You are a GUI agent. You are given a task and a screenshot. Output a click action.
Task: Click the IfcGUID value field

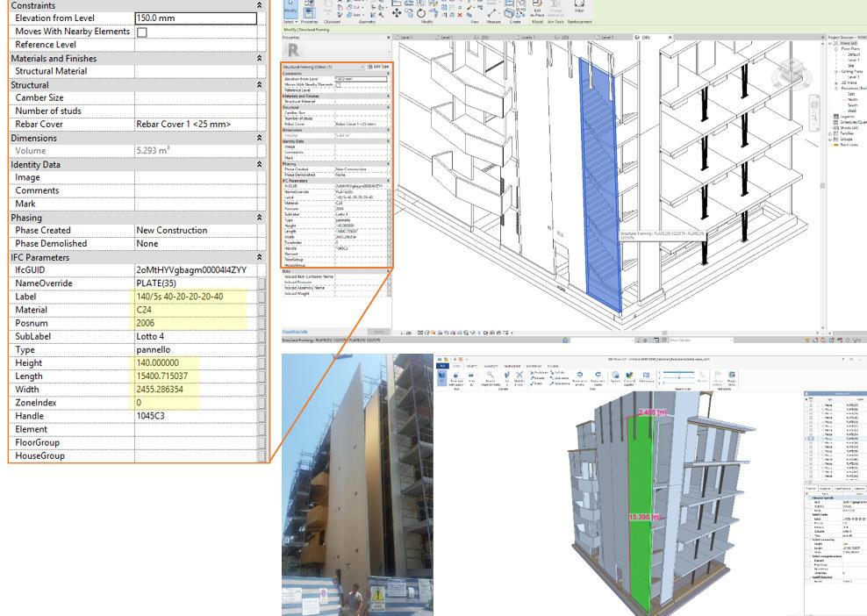(x=196, y=270)
